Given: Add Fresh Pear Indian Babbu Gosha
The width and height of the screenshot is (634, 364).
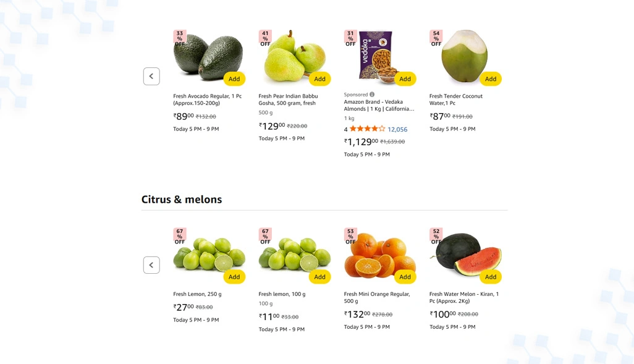Looking at the screenshot, I should 319,79.
